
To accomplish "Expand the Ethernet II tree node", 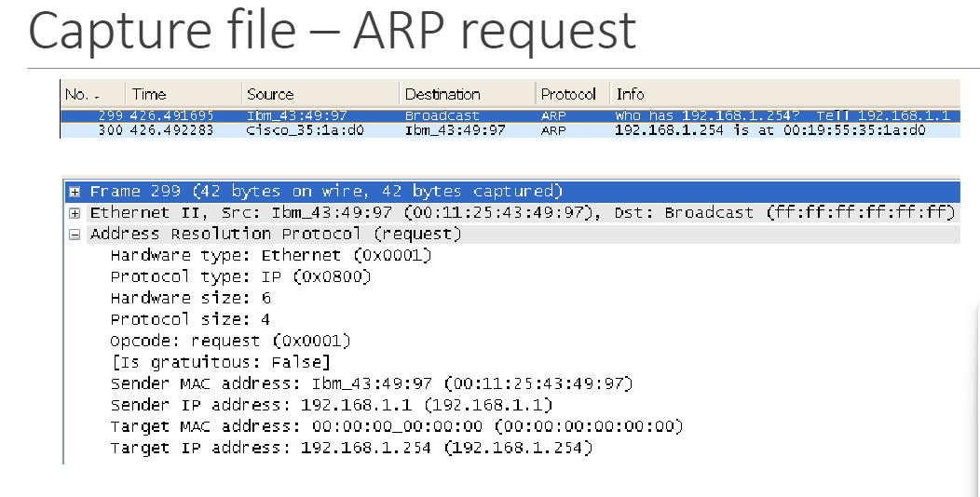I will pos(75,213).
